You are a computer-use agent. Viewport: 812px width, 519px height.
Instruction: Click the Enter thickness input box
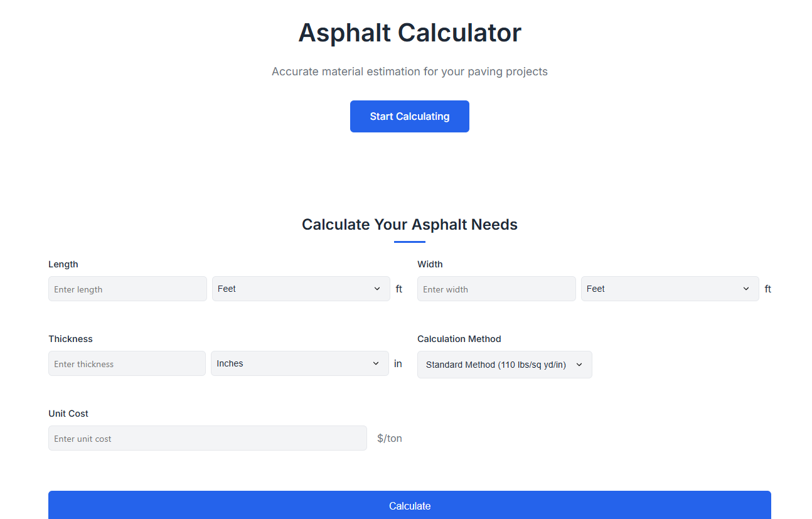(127, 363)
